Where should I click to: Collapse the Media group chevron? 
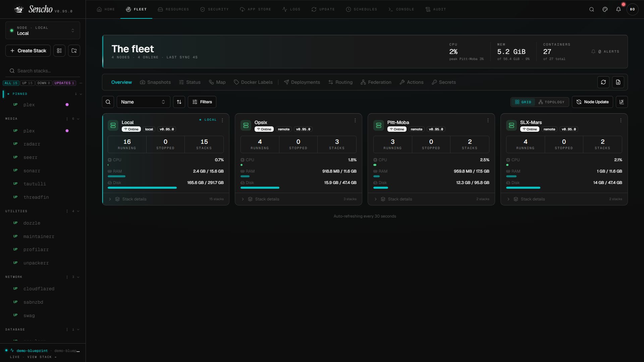click(x=78, y=119)
